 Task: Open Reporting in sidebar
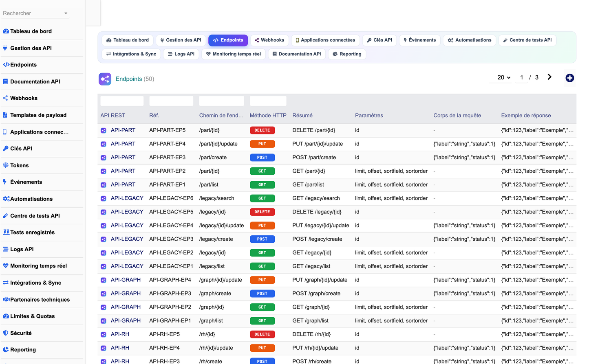(x=23, y=350)
